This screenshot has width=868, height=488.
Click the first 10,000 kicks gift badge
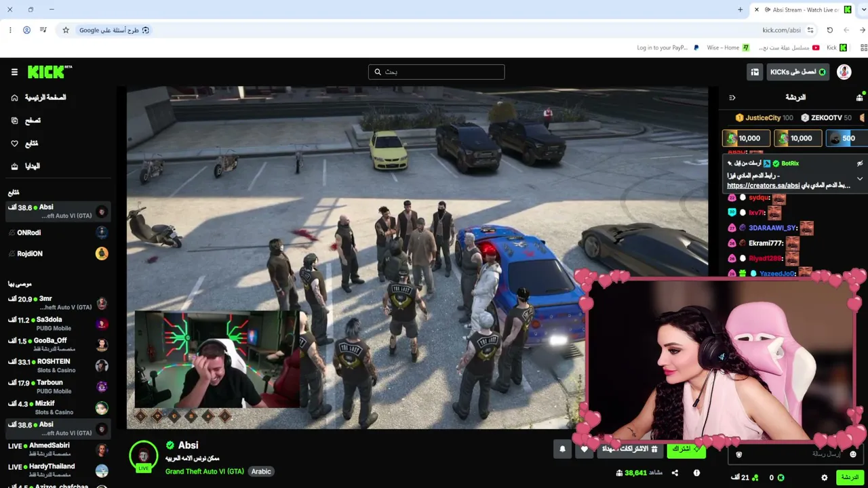(746, 138)
